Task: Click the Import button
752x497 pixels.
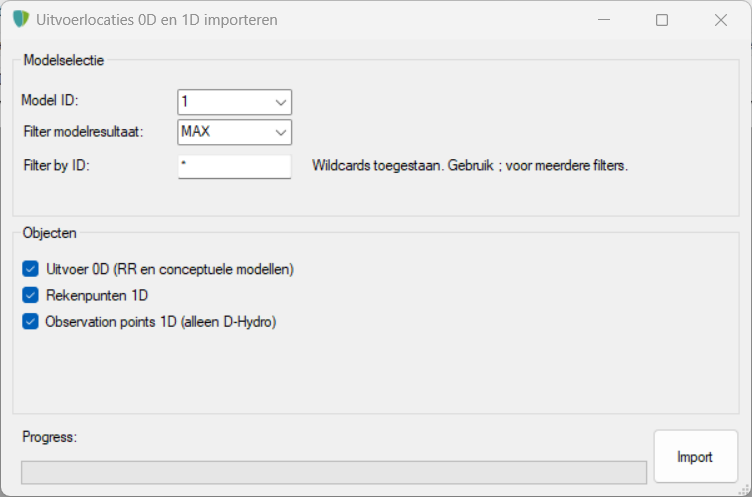Action: (x=695, y=456)
